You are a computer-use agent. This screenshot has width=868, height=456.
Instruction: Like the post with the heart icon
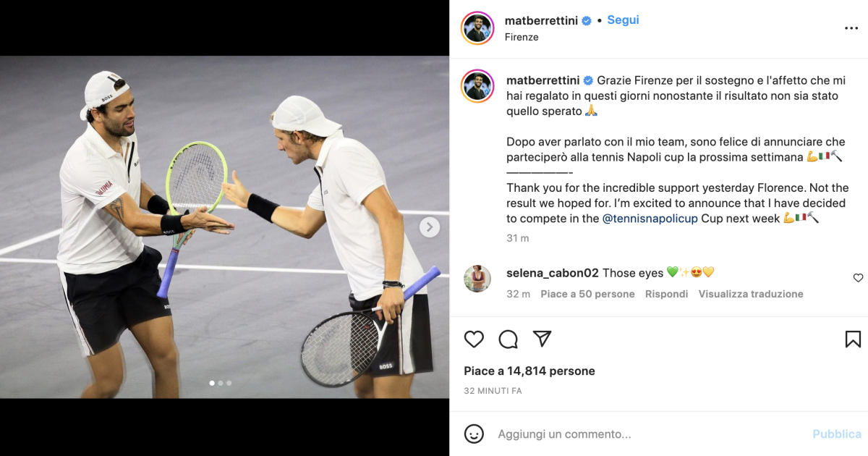pyautogui.click(x=474, y=339)
